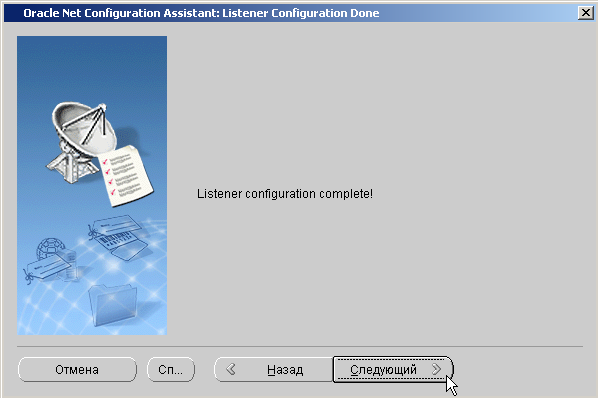The image size is (598, 398).
Task: Go back with the Назад button
Action: pos(273,369)
